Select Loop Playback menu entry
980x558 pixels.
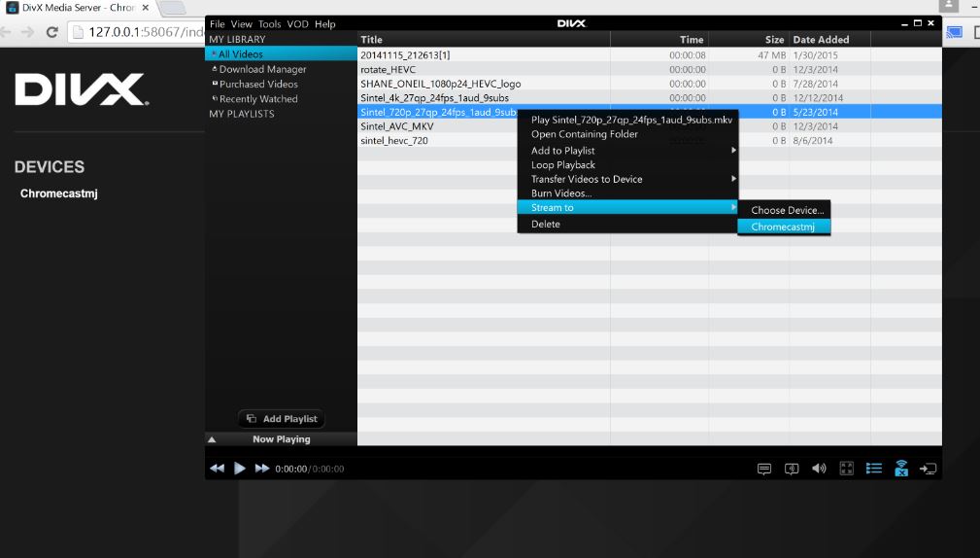(x=628, y=164)
